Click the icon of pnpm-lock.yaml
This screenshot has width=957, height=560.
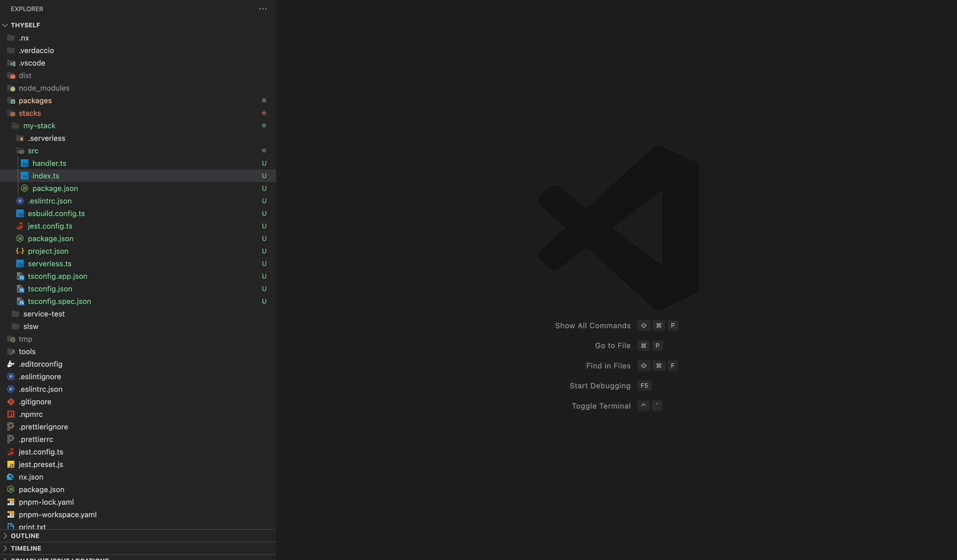[x=11, y=502]
